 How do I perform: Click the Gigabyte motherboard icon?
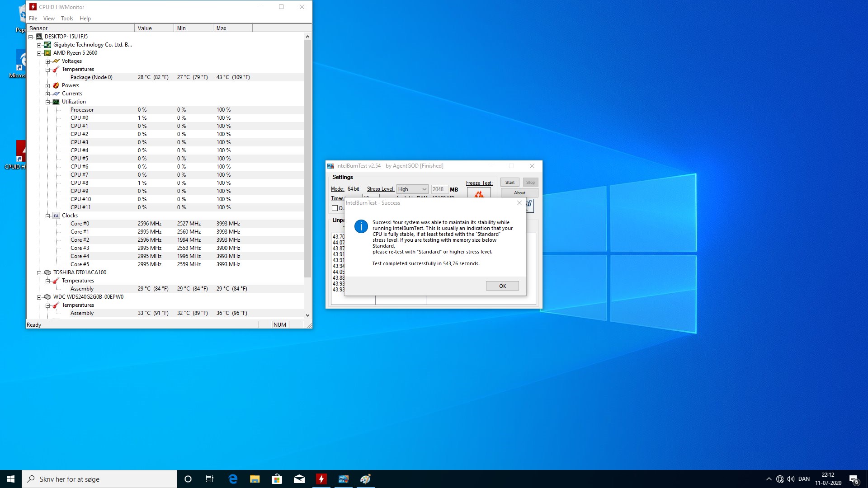(47, 45)
